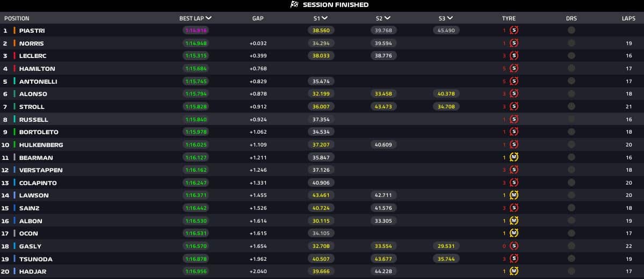The image size is (644, 279).
Task: Select driver name Verstappen
Action: pos(41,170)
